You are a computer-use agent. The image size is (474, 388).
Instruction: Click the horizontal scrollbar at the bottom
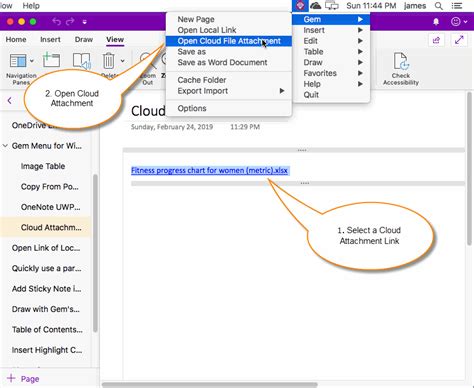click(210, 385)
